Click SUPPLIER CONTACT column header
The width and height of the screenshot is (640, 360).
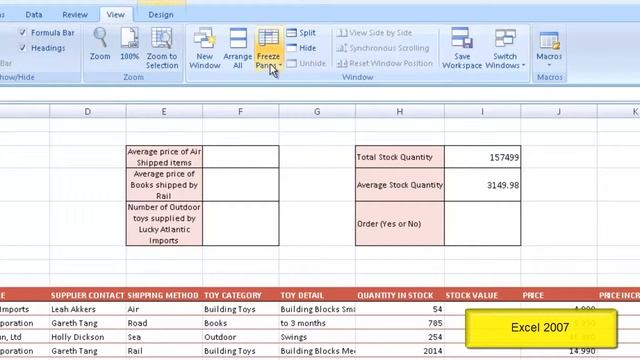click(x=88, y=295)
